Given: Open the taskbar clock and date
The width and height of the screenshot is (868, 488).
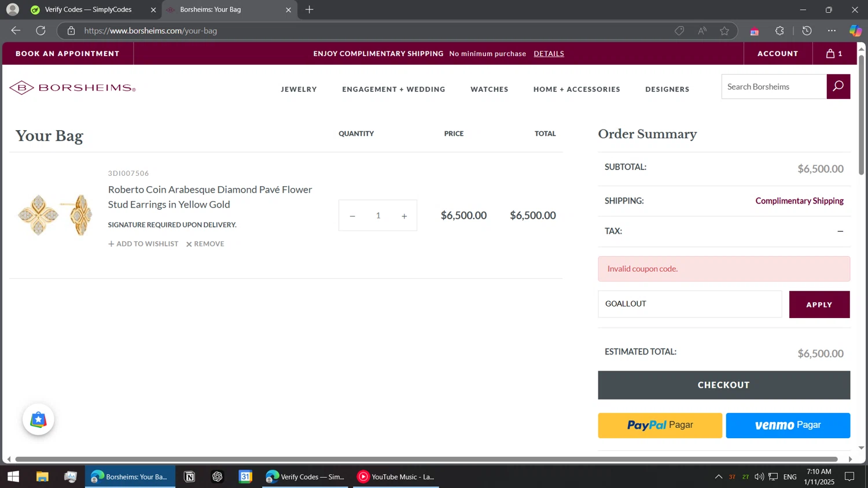Looking at the screenshot, I should [x=819, y=476].
